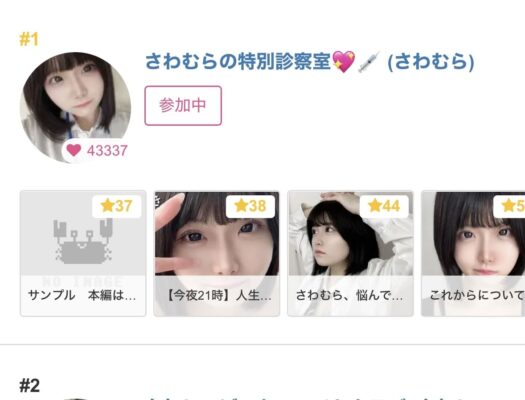The height and width of the screenshot is (400, 525).
Task: Click the これからについて caption text
Action: coord(477,296)
